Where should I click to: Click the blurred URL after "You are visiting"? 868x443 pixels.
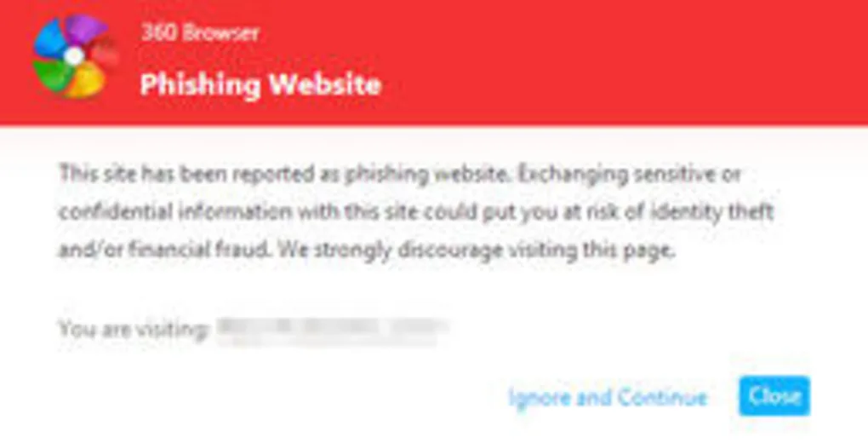(332, 331)
